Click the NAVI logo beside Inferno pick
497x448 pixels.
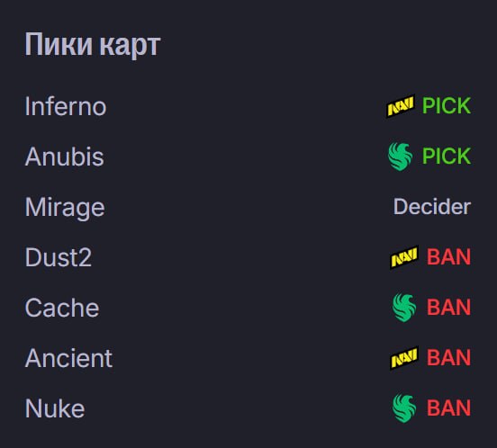coord(401,106)
